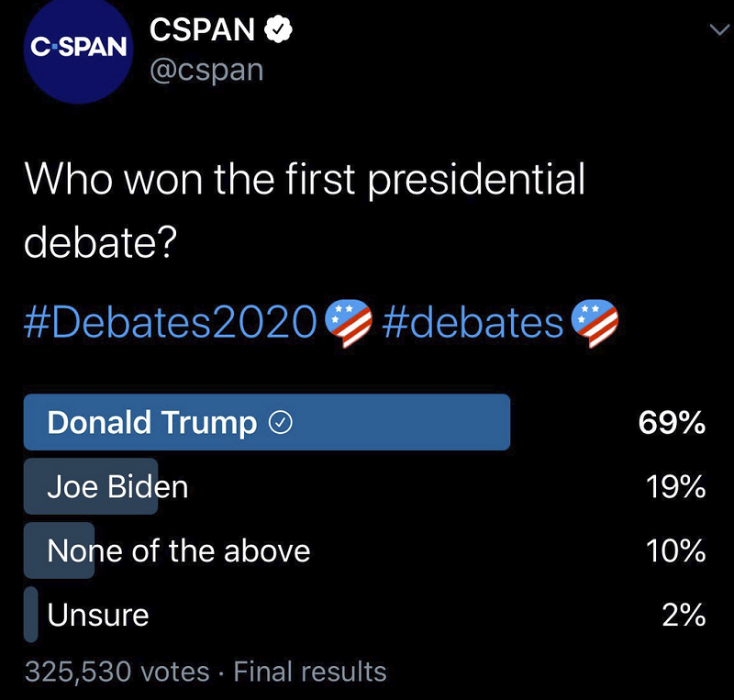Viewport: 734px width, 700px height.
Task: Click the checkmark beside Donald Trump
Action: pos(281,423)
